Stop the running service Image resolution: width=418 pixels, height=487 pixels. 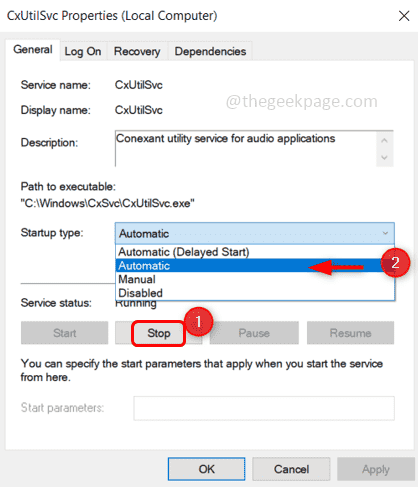(159, 333)
